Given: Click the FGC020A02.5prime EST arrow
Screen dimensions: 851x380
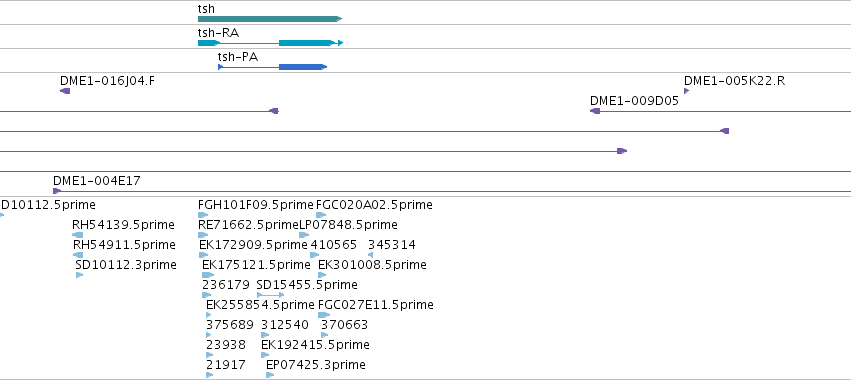Looking at the screenshot, I should (321, 215).
